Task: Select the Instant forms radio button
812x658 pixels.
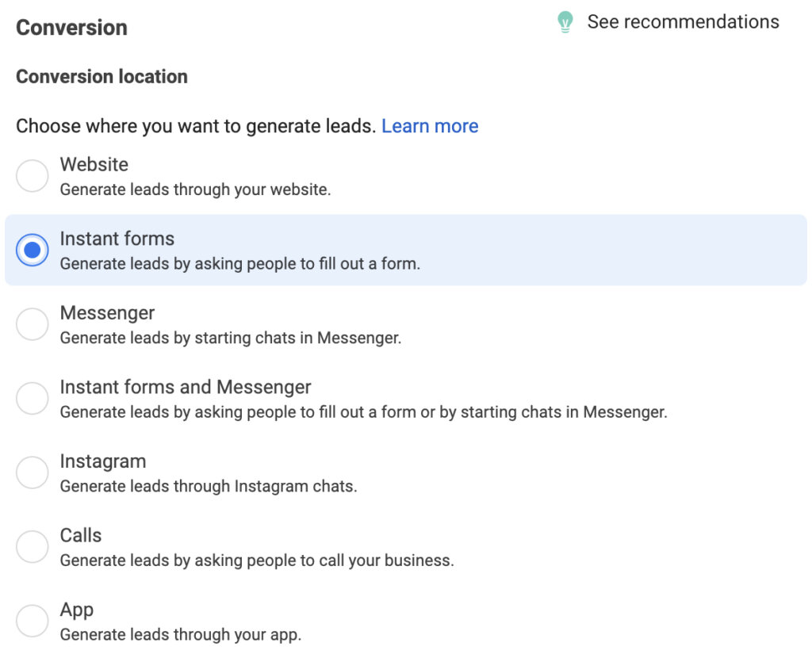Action: click(x=33, y=251)
